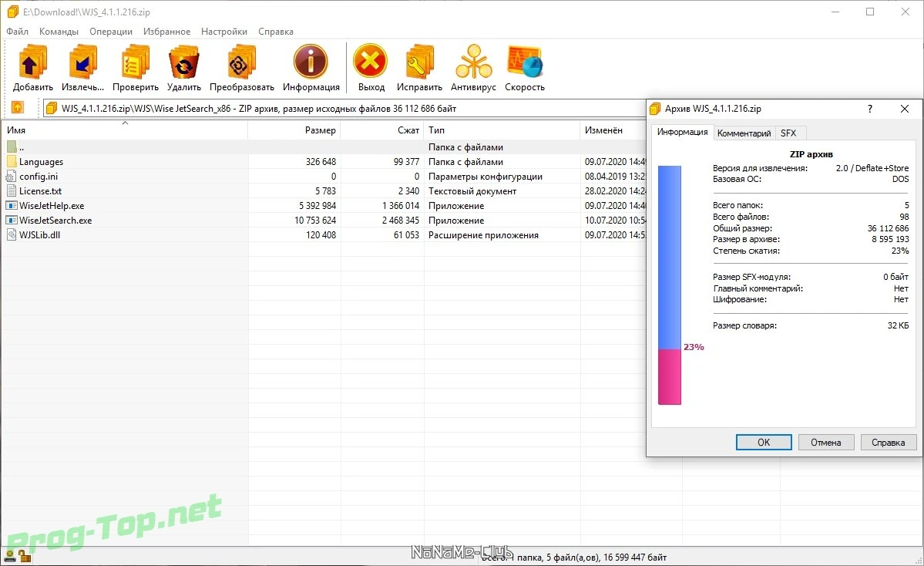Image resolution: width=924 pixels, height=566 pixels.
Task: Click the help '?' in archive dialog title
Action: click(870, 109)
